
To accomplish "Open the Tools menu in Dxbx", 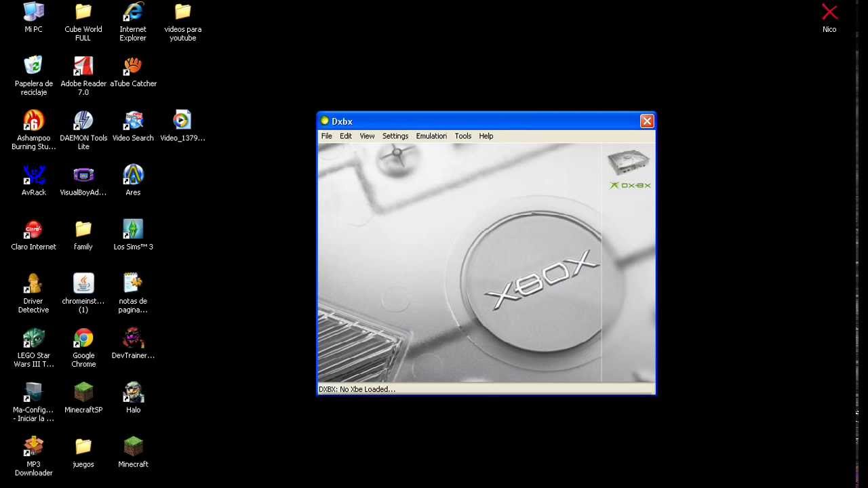I will click(x=463, y=136).
